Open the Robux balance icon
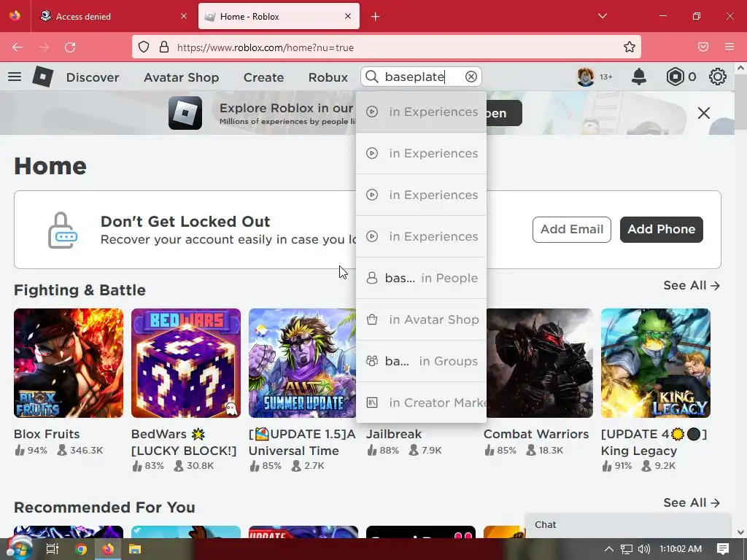The width and height of the screenshot is (747, 560). 675,77
